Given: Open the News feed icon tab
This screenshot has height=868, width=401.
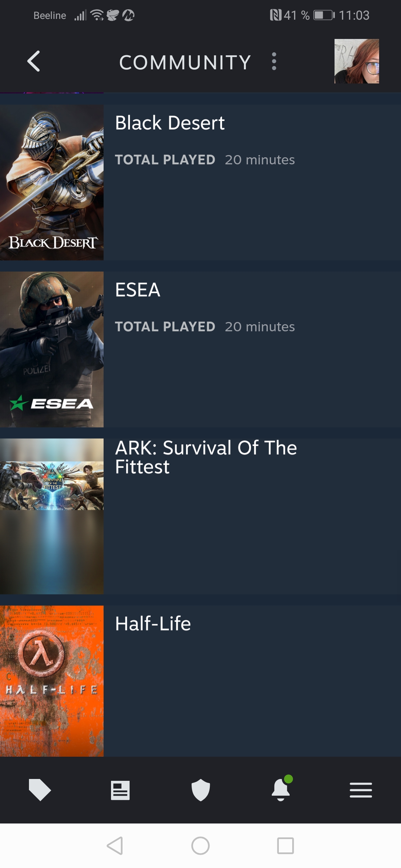Looking at the screenshot, I should coord(120,790).
